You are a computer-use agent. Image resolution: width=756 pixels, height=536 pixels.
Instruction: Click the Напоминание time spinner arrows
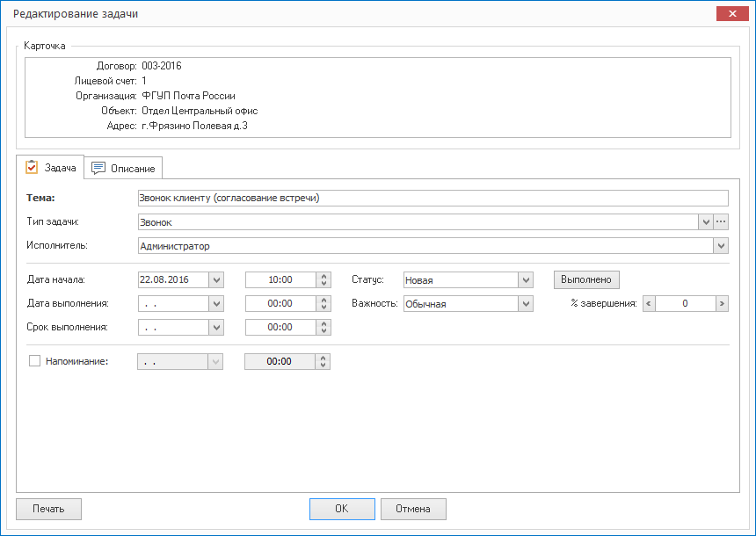point(323,361)
